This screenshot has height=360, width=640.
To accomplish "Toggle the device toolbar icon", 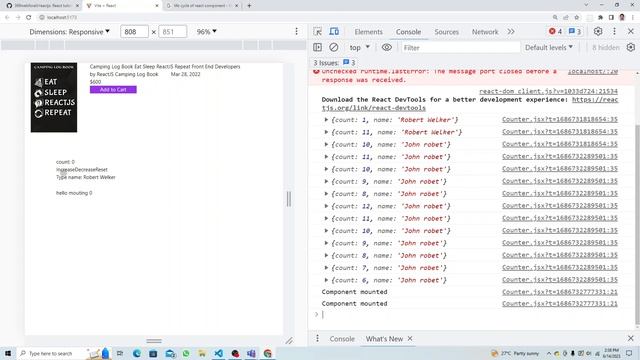I will (x=334, y=31).
